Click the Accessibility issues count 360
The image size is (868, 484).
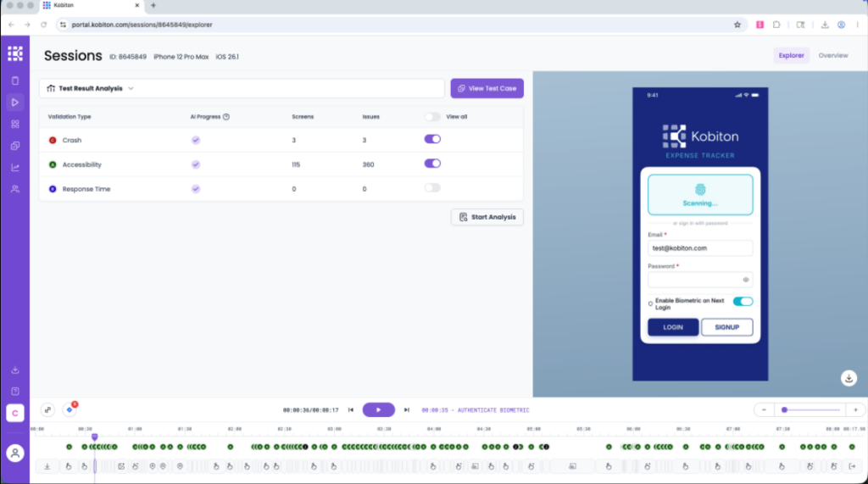tap(368, 164)
